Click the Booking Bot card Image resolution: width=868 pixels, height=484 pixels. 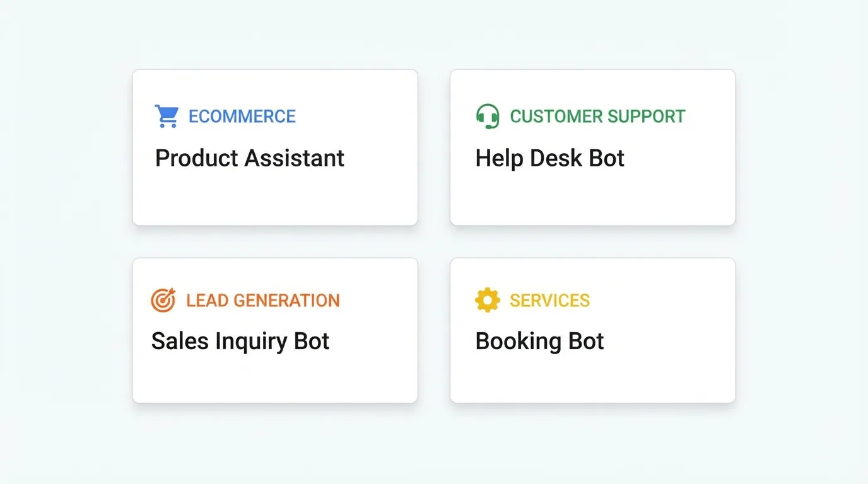[592, 330]
